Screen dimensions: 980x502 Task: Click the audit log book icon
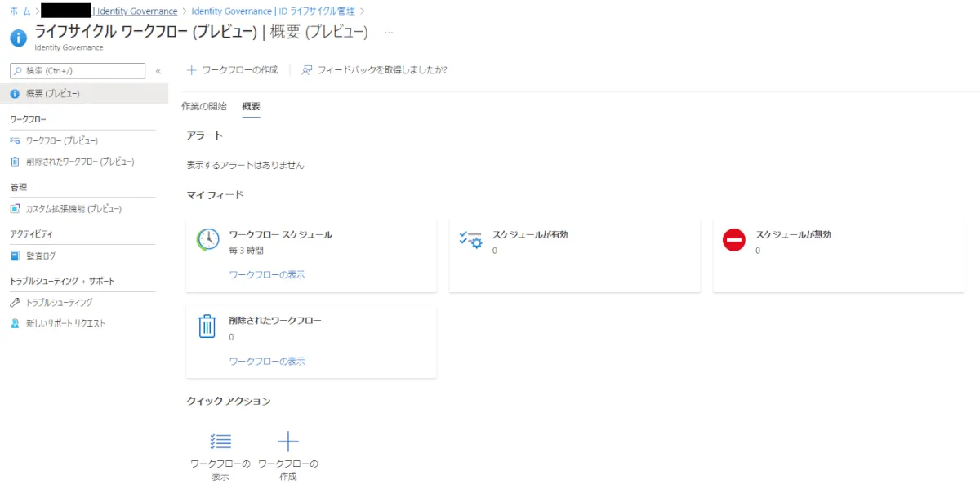pyautogui.click(x=15, y=256)
